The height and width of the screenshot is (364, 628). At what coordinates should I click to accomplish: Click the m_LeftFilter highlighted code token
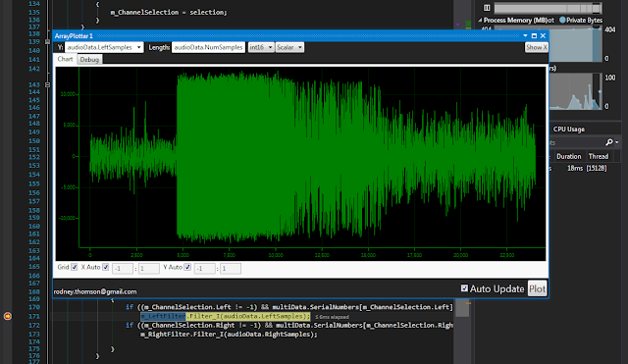(x=163, y=316)
